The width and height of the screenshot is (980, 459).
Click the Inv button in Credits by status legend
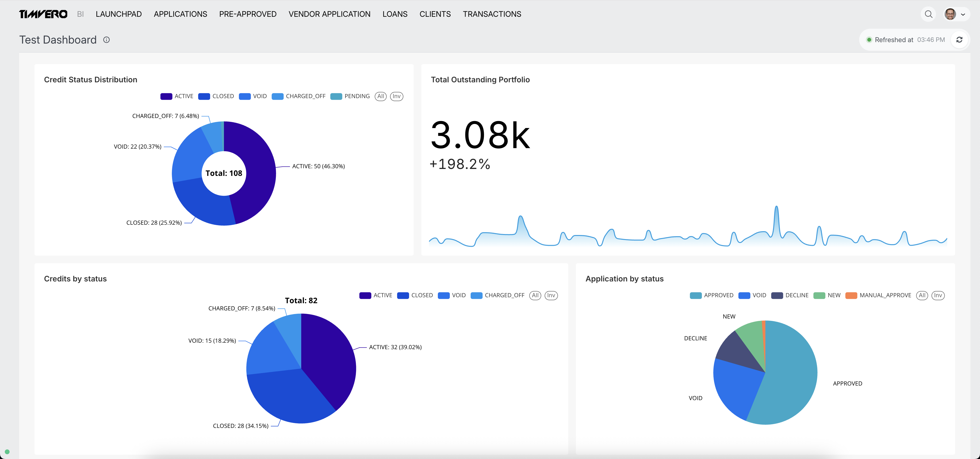click(551, 295)
